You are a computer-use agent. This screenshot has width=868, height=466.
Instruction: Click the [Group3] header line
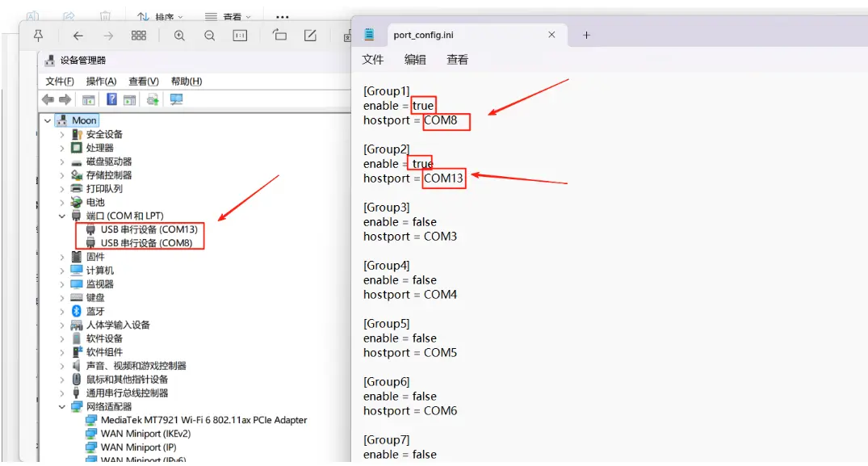[x=387, y=207]
